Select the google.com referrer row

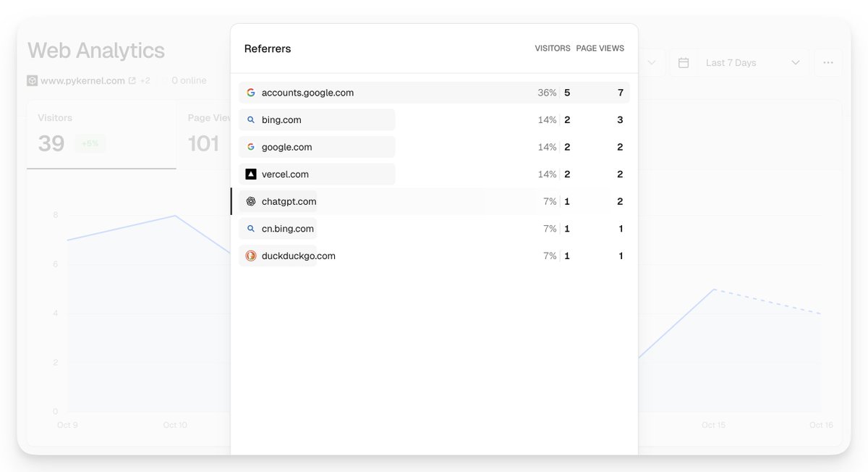click(x=434, y=147)
